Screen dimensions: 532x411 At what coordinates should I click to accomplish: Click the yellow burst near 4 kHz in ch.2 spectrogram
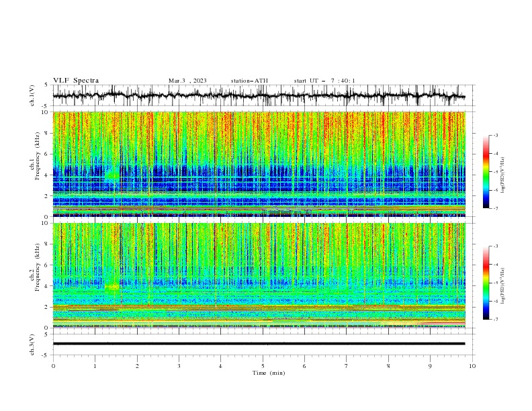(112, 287)
